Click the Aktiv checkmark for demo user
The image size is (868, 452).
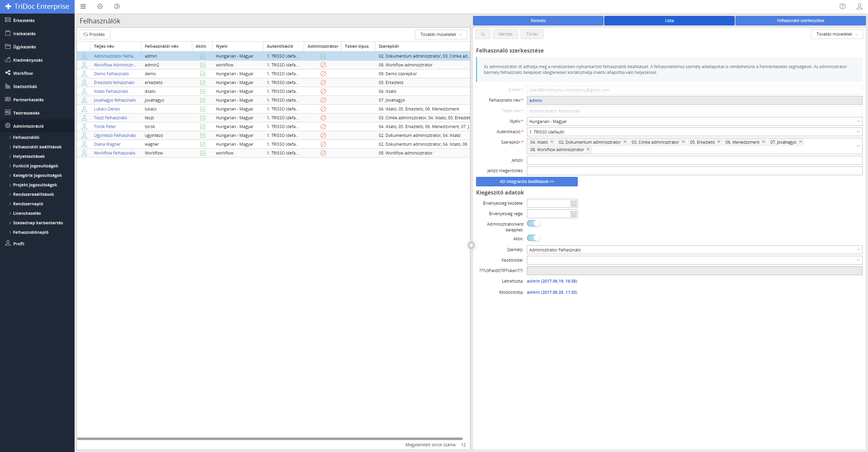pyautogui.click(x=203, y=74)
